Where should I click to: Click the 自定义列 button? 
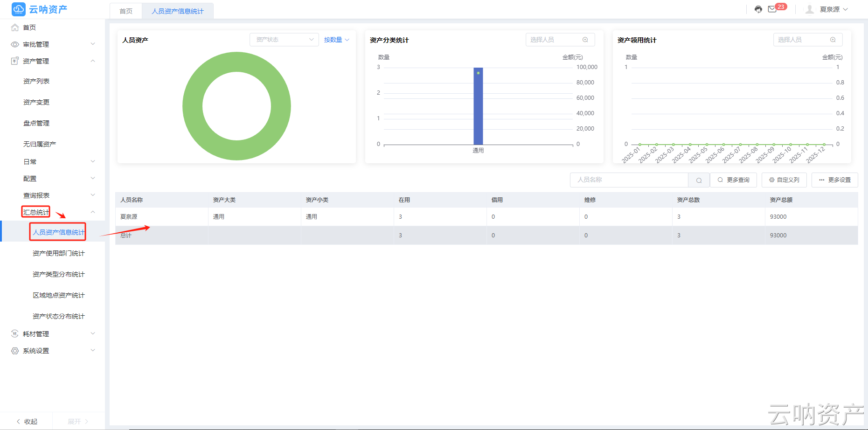784,180
